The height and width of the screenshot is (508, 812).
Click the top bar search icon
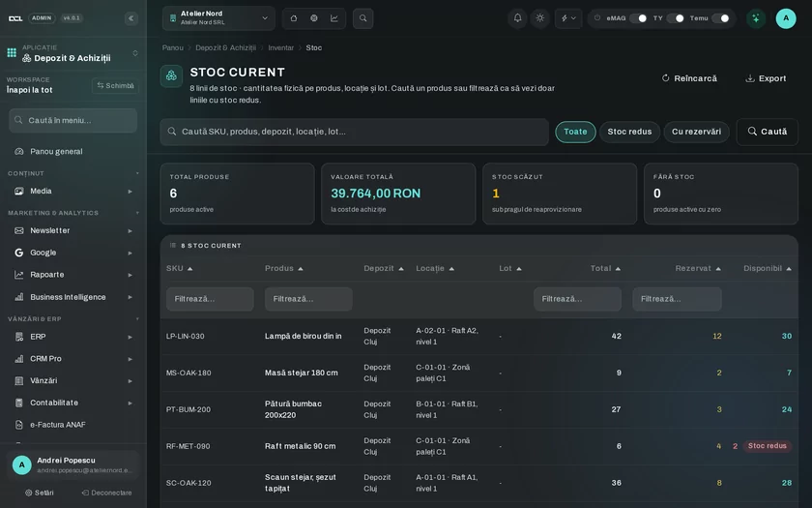pyautogui.click(x=363, y=18)
